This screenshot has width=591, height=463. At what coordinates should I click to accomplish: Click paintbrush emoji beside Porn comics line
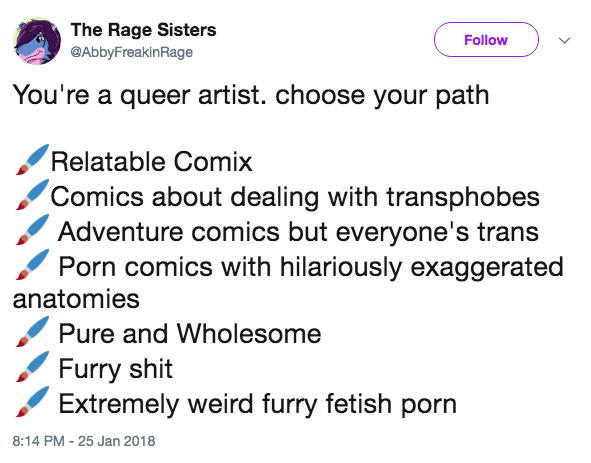pyautogui.click(x=32, y=264)
